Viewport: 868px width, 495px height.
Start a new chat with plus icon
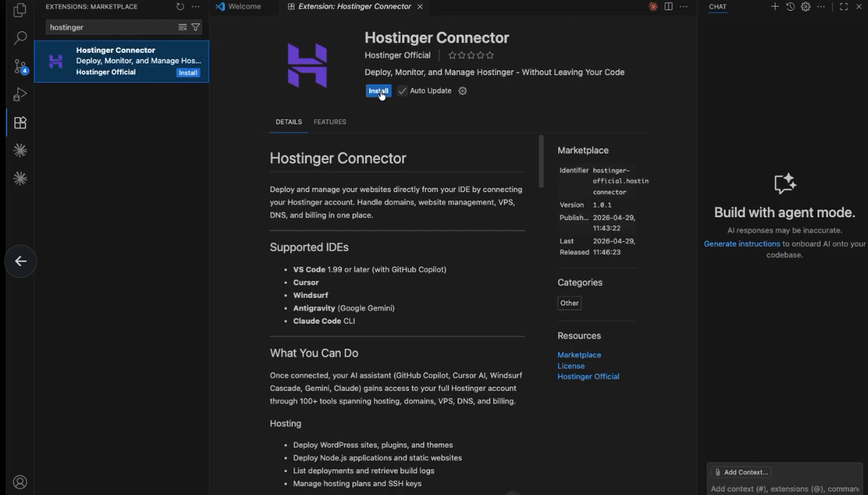(x=775, y=7)
